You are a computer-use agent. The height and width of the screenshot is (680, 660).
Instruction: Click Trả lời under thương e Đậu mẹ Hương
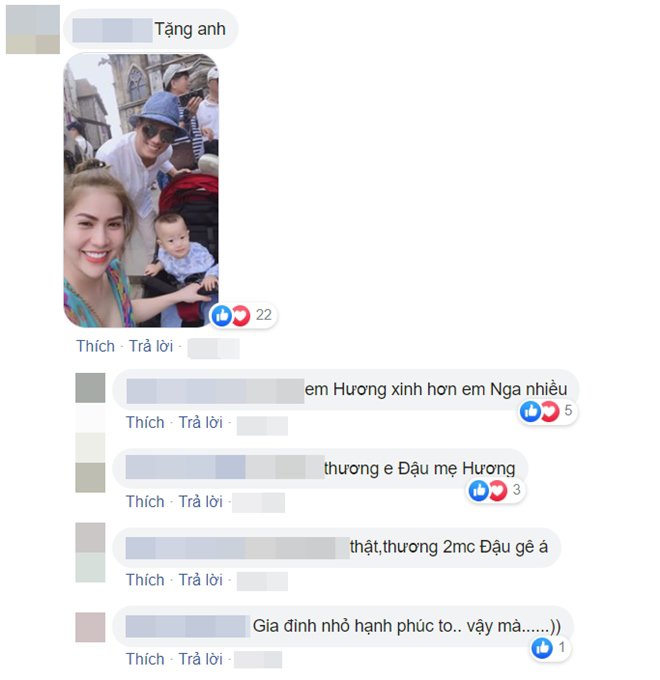(201, 502)
